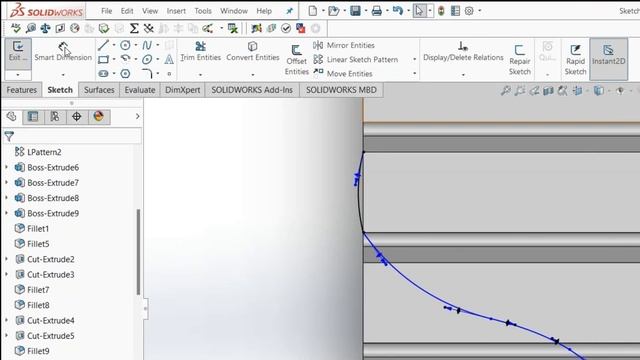Click the Rebuild traffic light icon
This screenshot has width=640, height=360.
(x=441, y=11)
